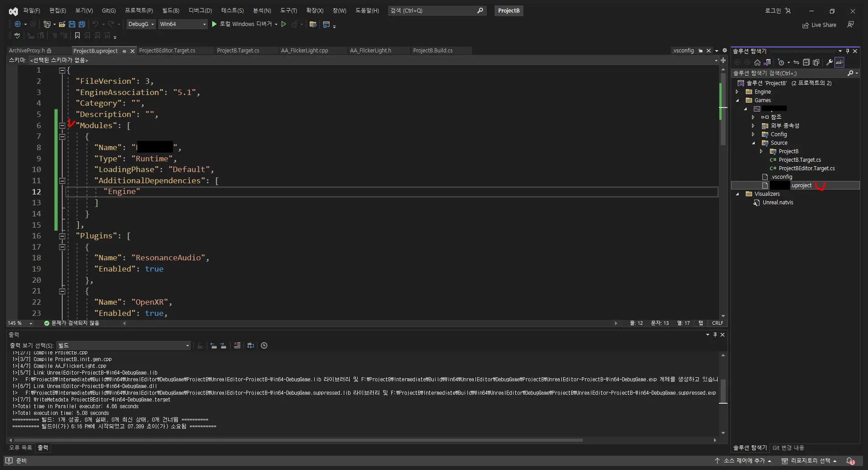Open the 오류 목록 tab at bottom
Screen dimensions: 868x470
click(21, 448)
